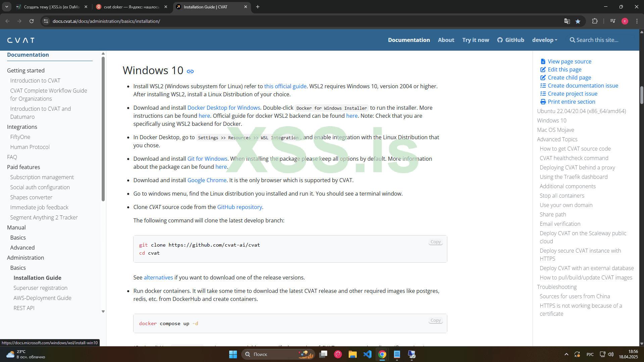Image resolution: width=644 pixels, height=362 pixels.
Task: Open Human Protocol sidebar entry
Action: (30, 147)
